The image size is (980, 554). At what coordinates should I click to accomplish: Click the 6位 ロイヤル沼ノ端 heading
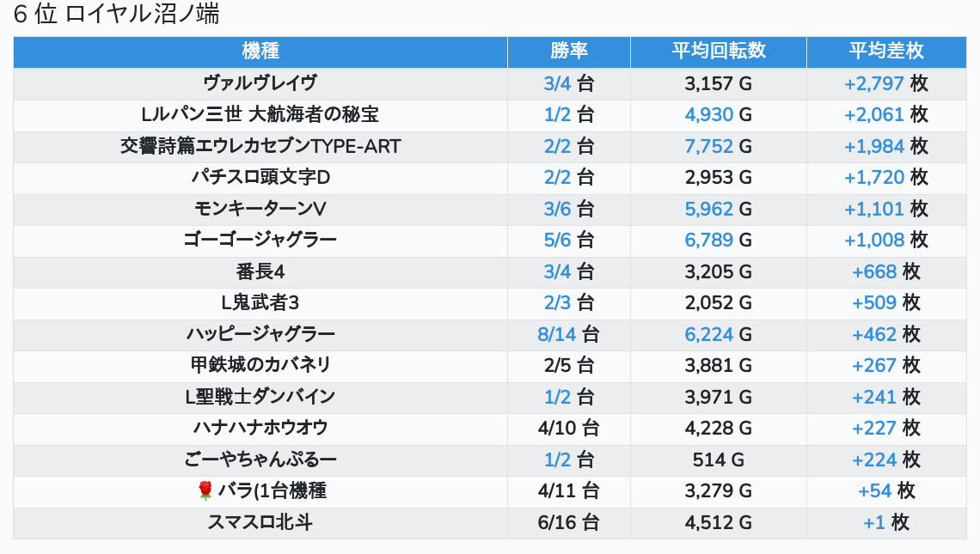116,15
